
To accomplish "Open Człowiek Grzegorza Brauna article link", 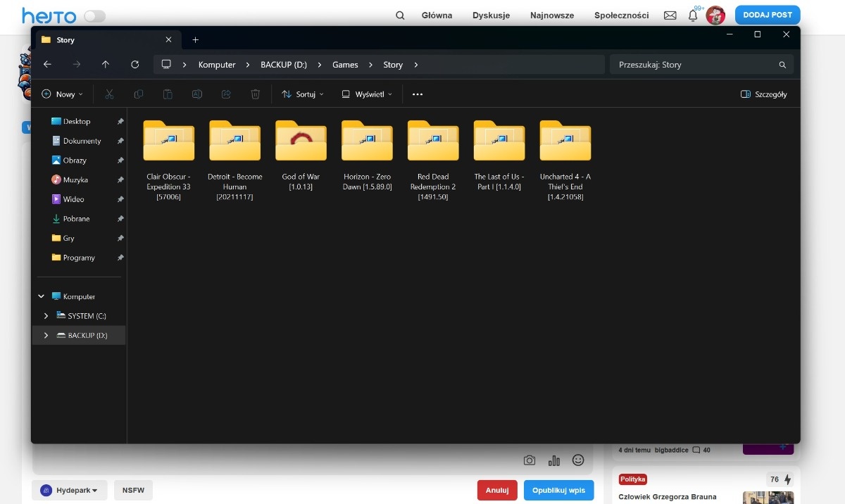I will click(x=668, y=497).
